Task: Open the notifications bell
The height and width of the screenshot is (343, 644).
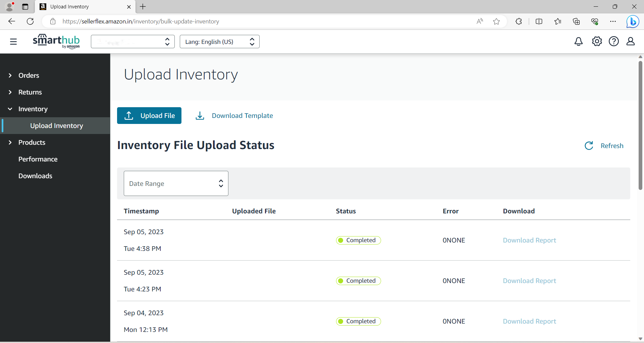Action: (x=579, y=42)
